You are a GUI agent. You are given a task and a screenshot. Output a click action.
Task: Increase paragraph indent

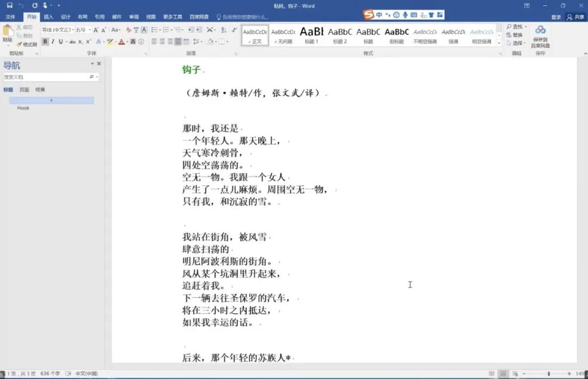(x=199, y=30)
